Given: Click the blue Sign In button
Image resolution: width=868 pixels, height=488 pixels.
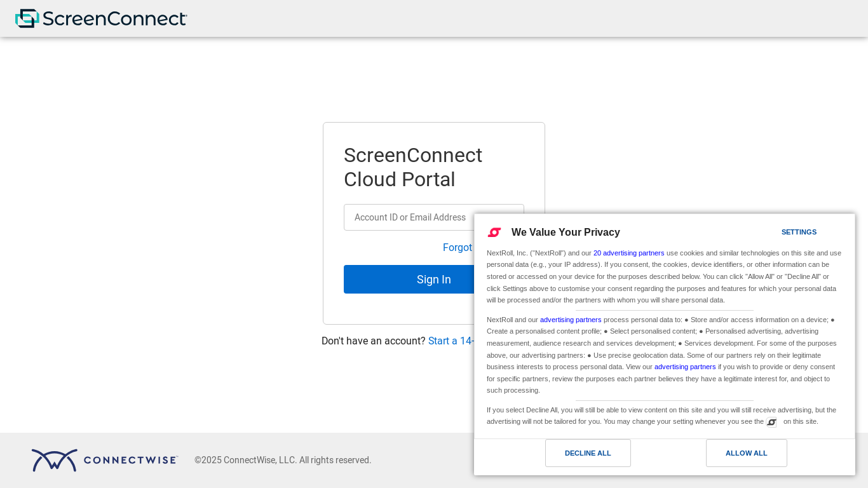Looking at the screenshot, I should (409, 280).
